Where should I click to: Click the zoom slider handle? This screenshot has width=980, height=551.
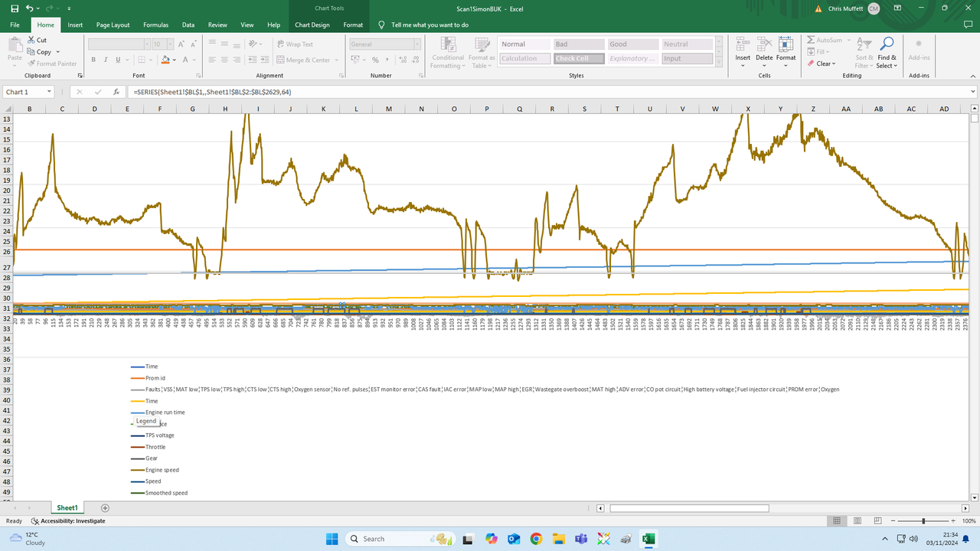(923, 520)
